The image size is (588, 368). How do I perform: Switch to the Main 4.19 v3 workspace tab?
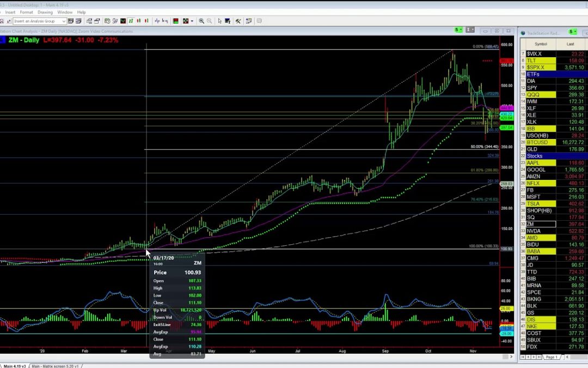click(14, 366)
